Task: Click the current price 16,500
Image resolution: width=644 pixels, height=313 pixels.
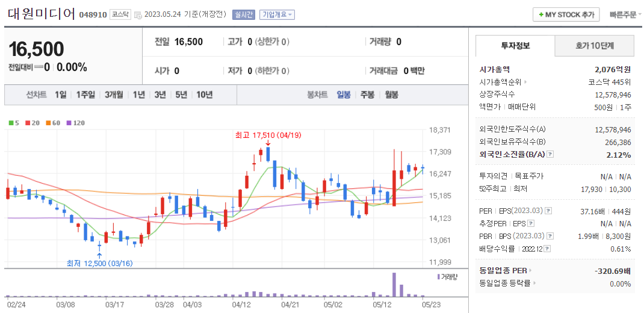Action: tap(37, 49)
